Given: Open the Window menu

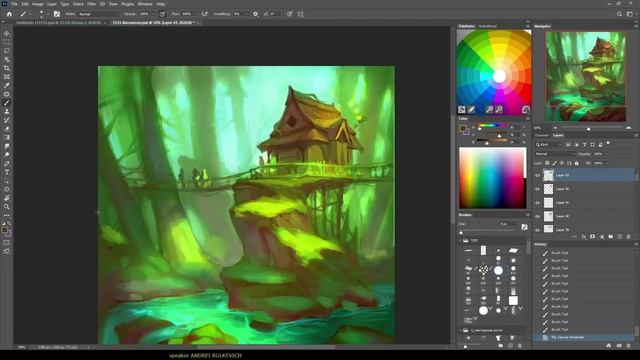Looking at the screenshot, I should (145, 4).
